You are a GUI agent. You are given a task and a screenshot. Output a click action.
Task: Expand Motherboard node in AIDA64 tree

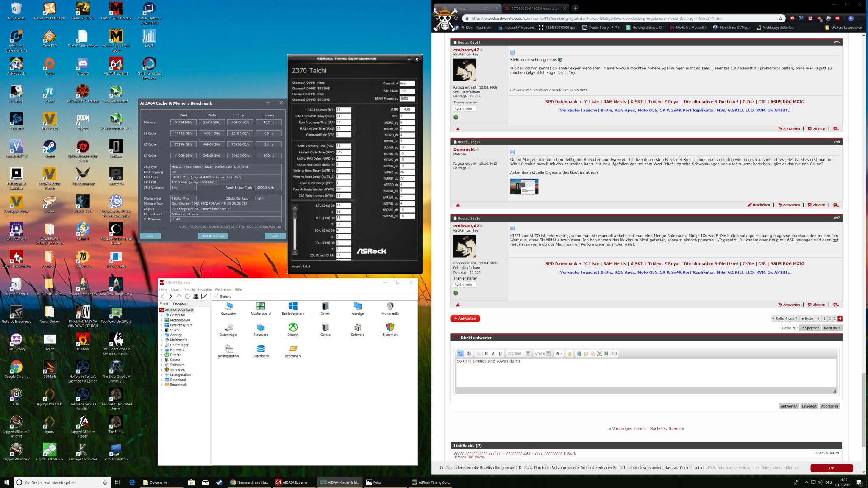(161, 320)
